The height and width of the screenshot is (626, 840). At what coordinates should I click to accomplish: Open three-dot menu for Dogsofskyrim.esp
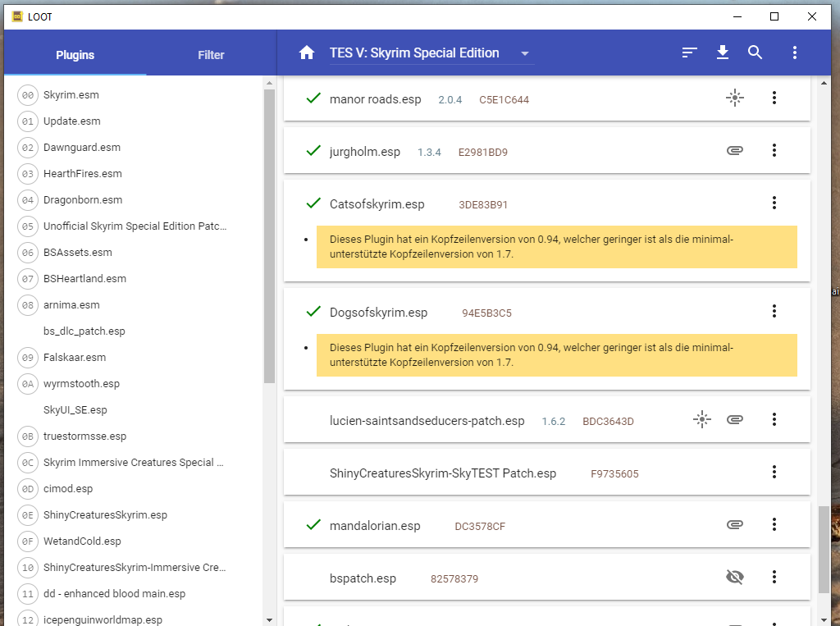[774, 312]
